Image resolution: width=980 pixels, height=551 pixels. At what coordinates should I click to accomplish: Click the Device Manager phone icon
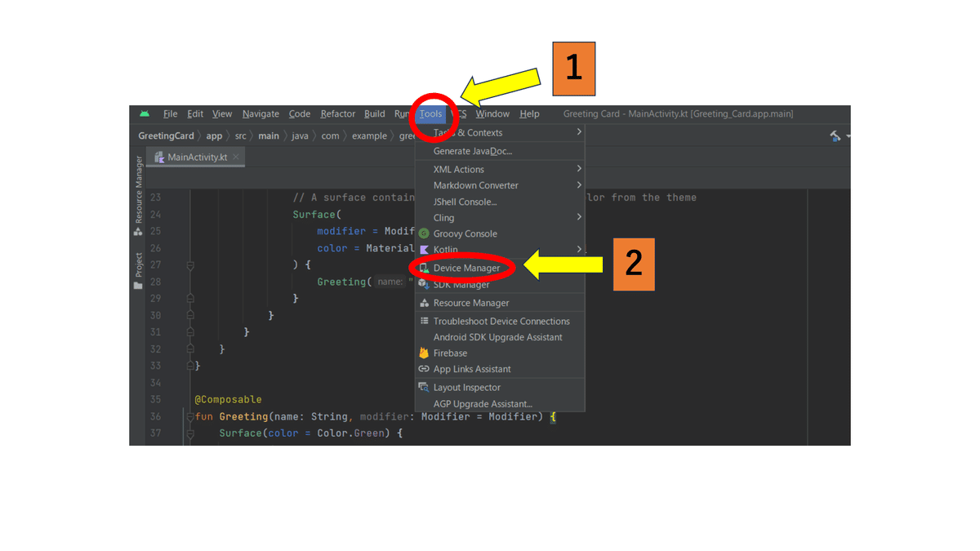click(x=424, y=269)
